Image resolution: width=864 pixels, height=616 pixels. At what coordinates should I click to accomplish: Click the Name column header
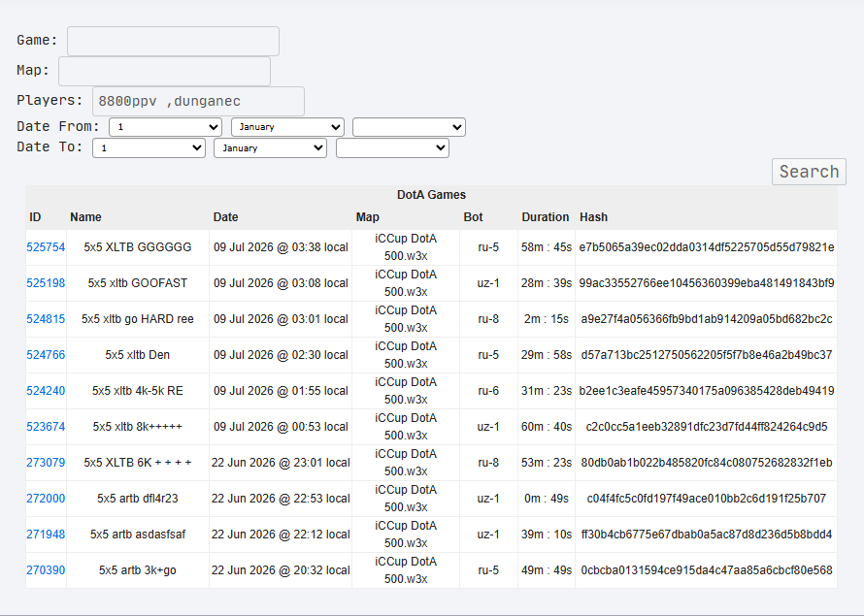pyautogui.click(x=85, y=217)
